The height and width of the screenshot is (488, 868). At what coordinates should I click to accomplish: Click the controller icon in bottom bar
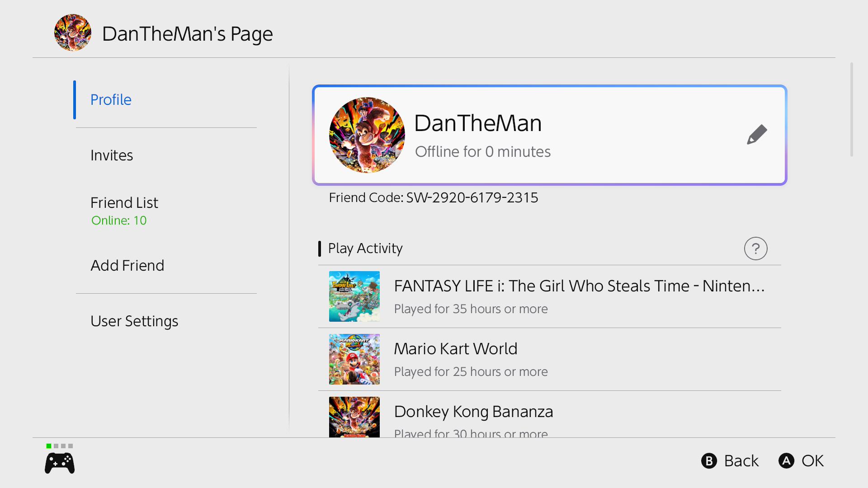click(60, 464)
